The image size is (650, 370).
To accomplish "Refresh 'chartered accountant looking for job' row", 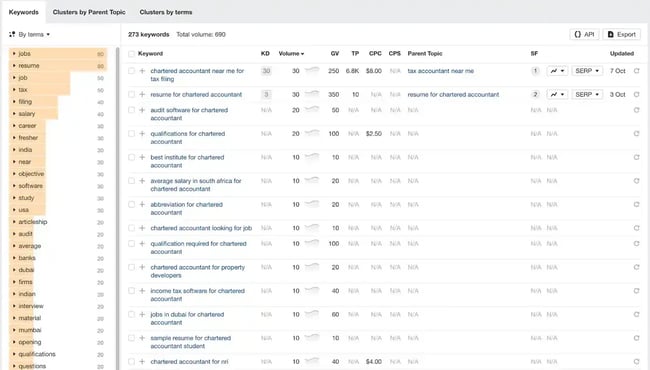I will click(x=636, y=228).
